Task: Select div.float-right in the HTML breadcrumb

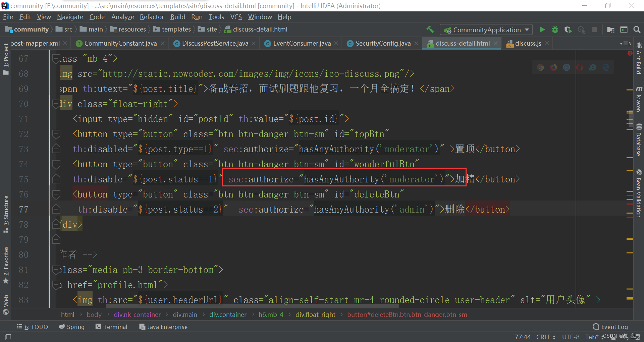Action: (x=315, y=315)
